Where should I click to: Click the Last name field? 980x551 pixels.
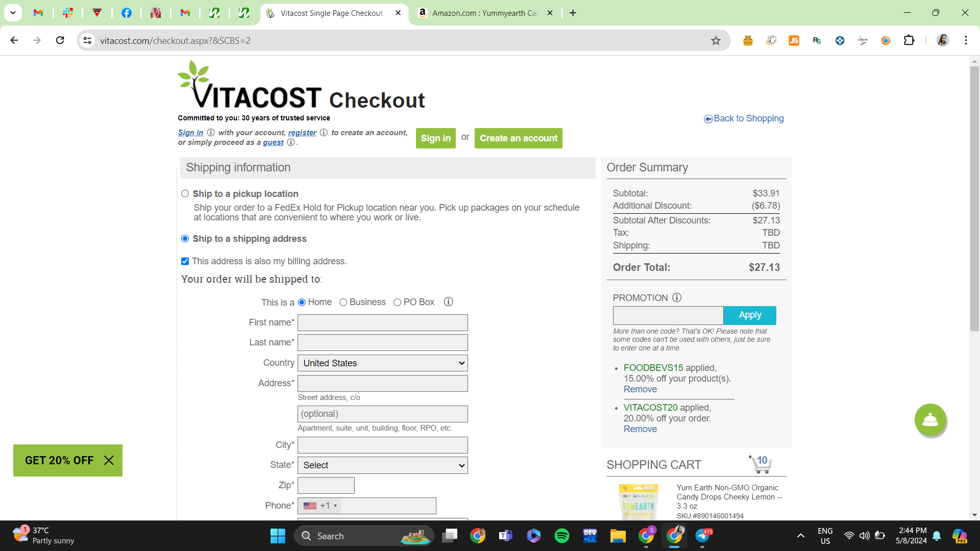pos(383,342)
